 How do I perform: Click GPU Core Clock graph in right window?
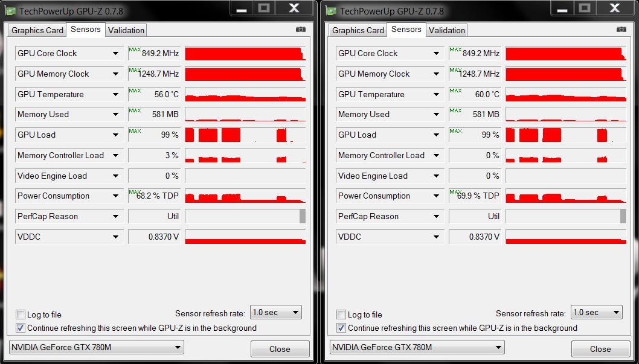click(566, 53)
